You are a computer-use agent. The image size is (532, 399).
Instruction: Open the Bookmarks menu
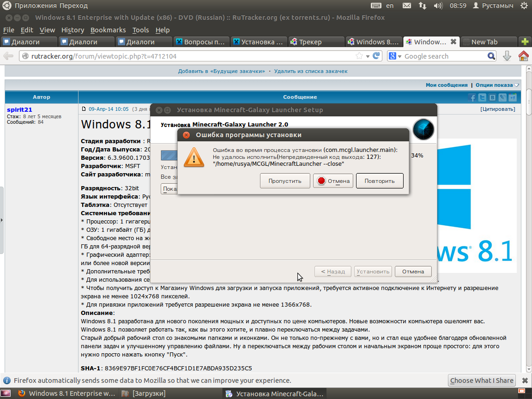click(108, 30)
